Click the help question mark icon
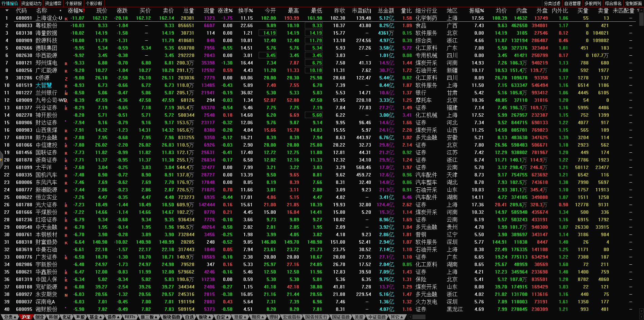 [x=638, y=11]
